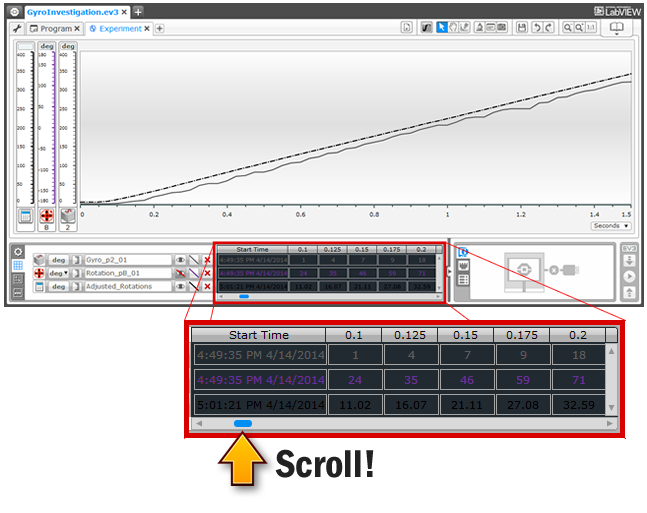The height and width of the screenshot is (513, 647).
Task: Delete the Gyro_p2_01 dataset with red X
Action: [207, 259]
